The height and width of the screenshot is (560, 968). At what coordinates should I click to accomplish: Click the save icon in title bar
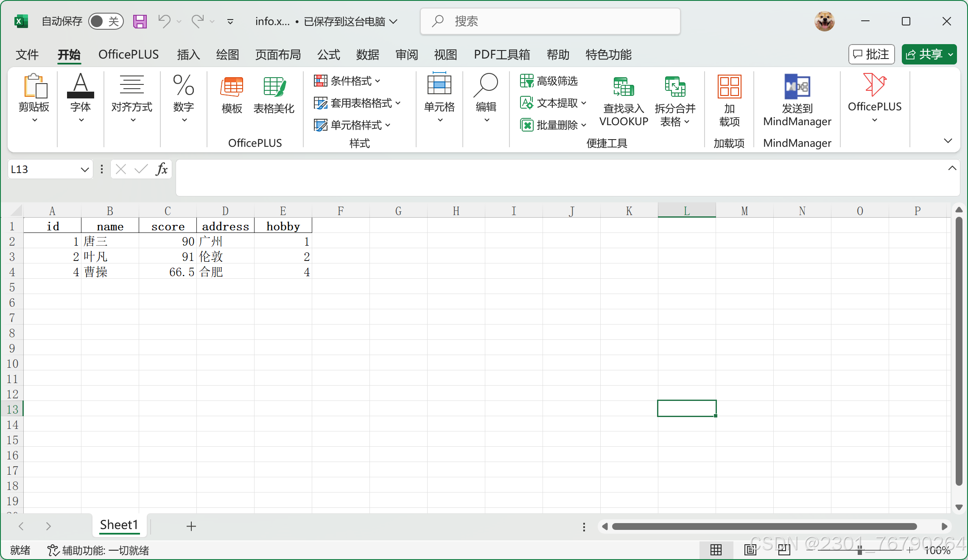coord(140,21)
